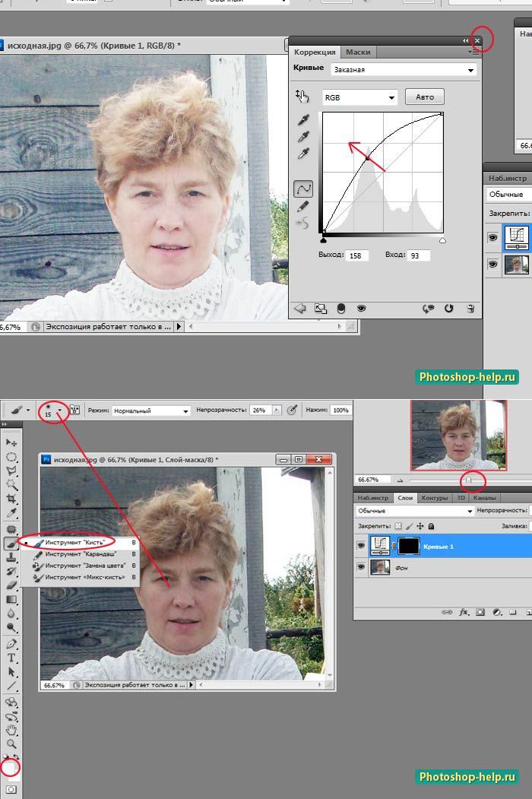
Task: Select the Horizontal Type tool
Action: pyautogui.click(x=11, y=658)
